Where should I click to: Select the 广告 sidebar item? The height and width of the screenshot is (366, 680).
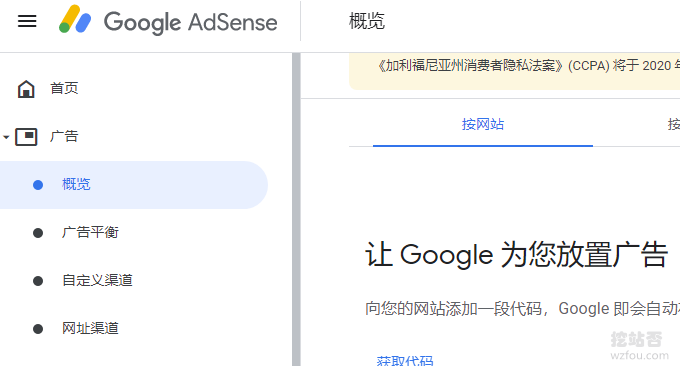pyautogui.click(x=64, y=136)
